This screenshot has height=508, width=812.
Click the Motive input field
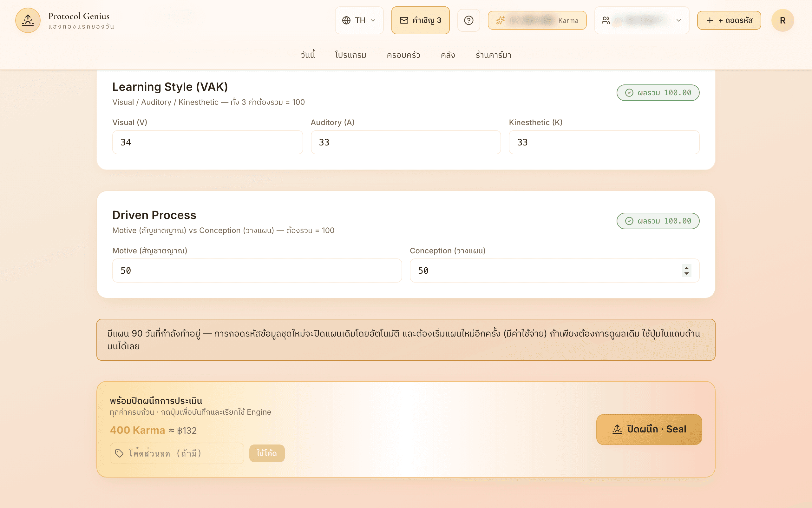pyautogui.click(x=257, y=271)
